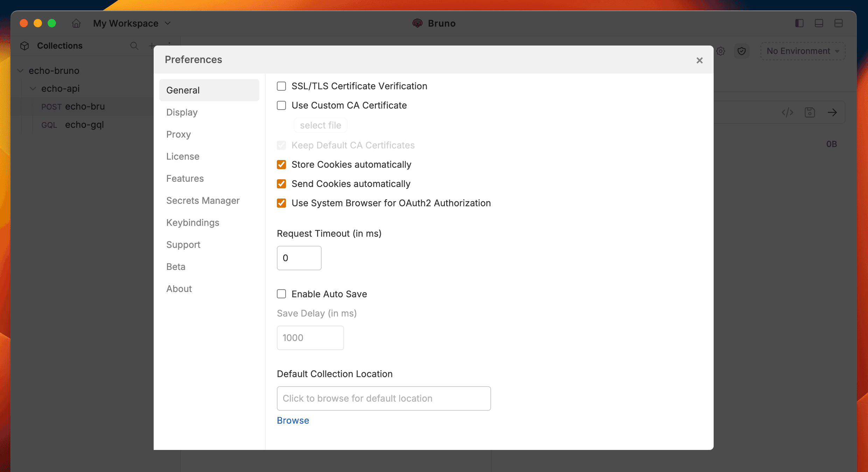Open the settings gear icon
The height and width of the screenshot is (472, 868).
(721, 51)
